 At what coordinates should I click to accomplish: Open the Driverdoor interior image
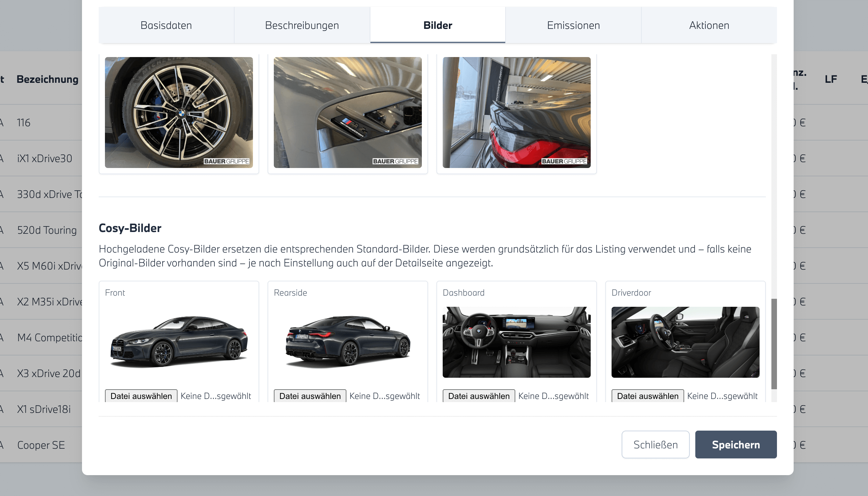pos(685,342)
